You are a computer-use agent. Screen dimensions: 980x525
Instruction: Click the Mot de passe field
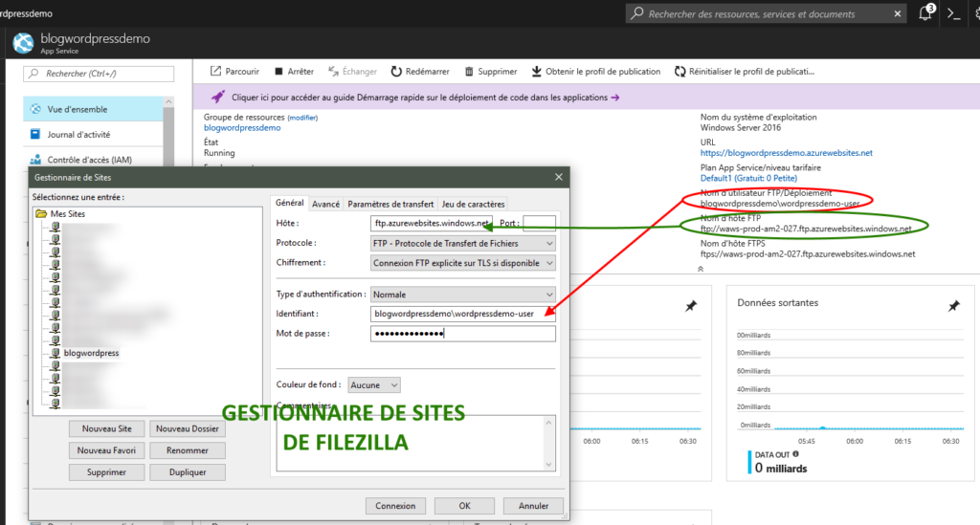pyautogui.click(x=462, y=334)
